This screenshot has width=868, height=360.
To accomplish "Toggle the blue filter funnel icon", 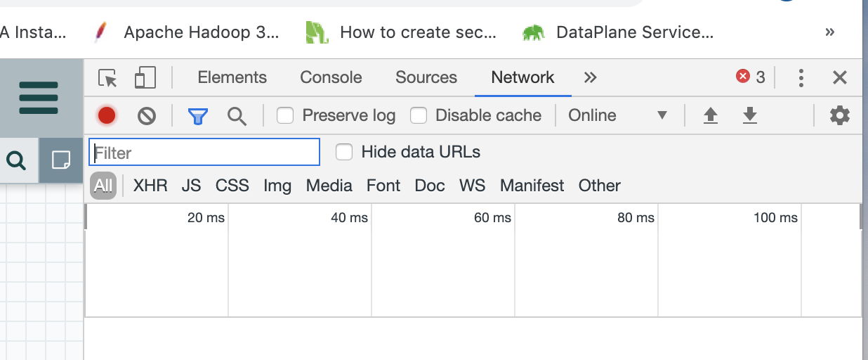I will [198, 116].
